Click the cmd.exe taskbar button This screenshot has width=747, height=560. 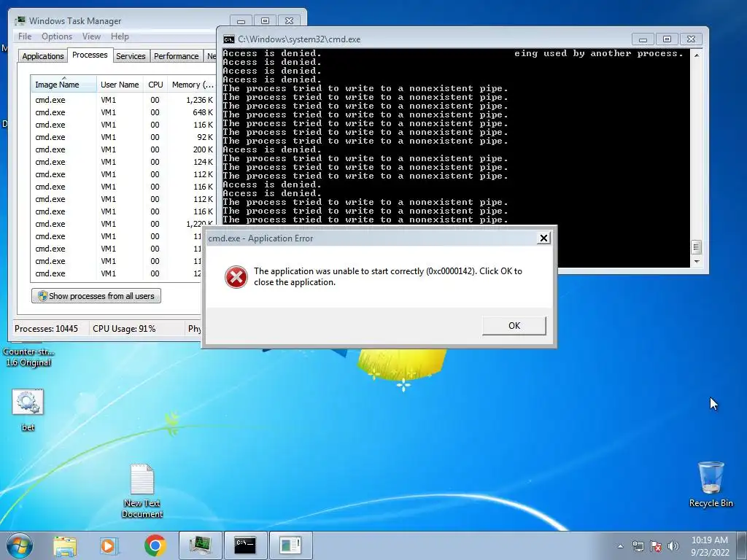point(245,545)
